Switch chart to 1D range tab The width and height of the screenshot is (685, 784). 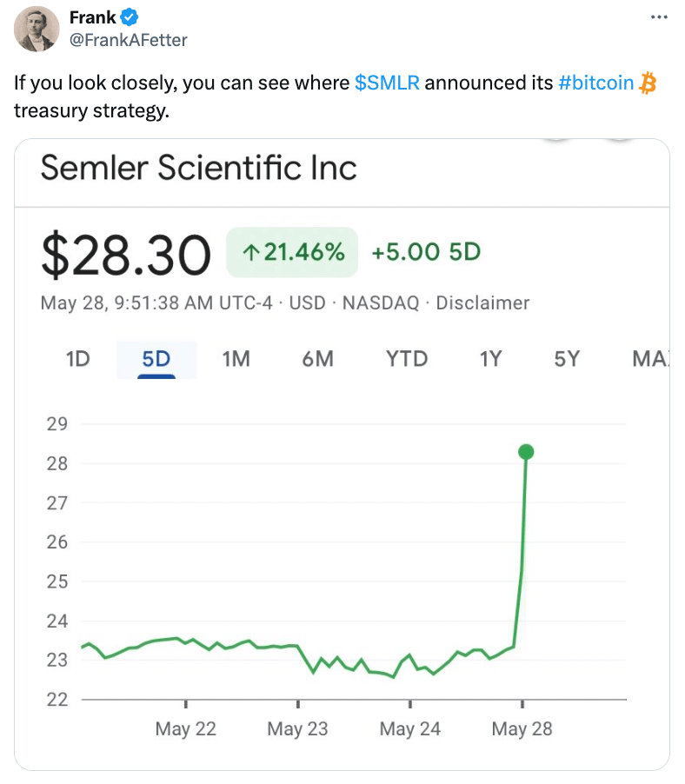78,358
